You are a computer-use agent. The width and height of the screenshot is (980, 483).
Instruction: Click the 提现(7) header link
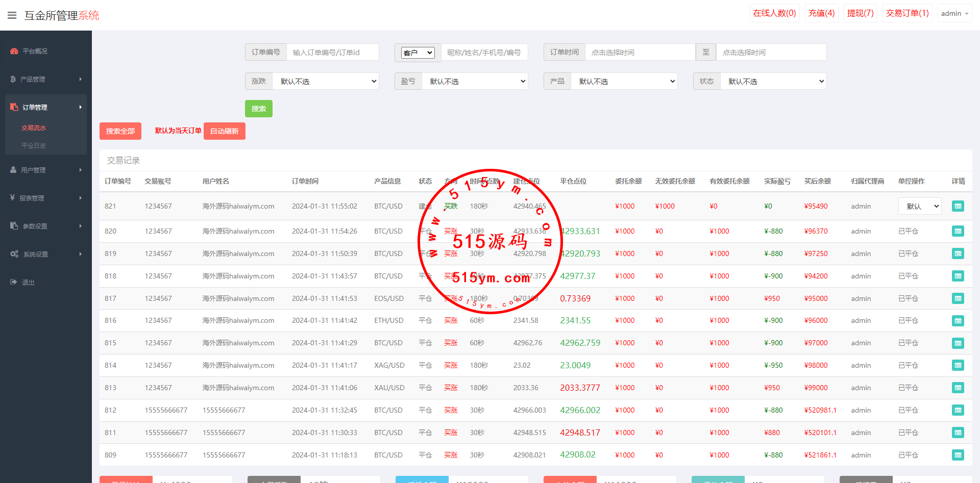[x=860, y=13]
